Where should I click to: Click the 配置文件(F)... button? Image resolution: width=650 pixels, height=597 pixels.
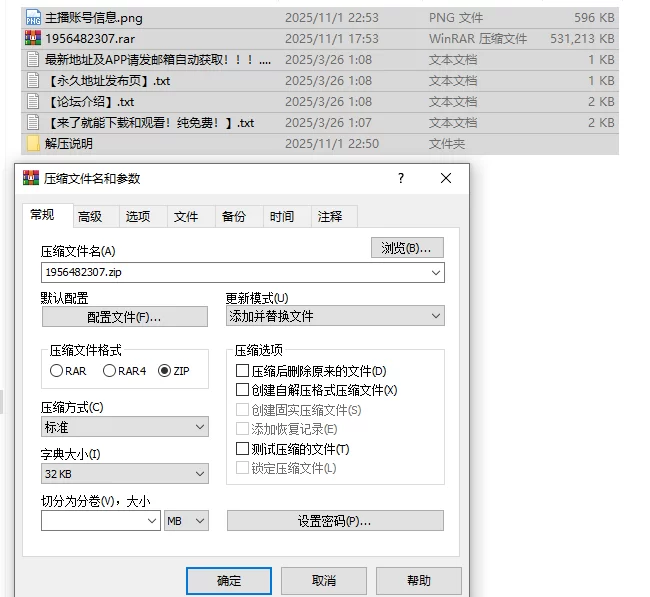click(x=125, y=317)
